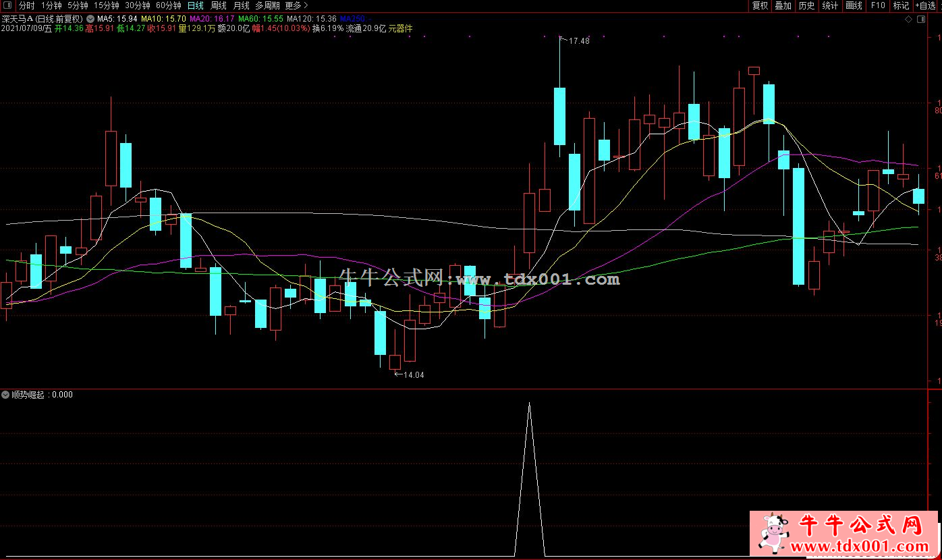Toggle the left side panel icon
This screenshot has width=942, height=560.
tap(6, 5)
